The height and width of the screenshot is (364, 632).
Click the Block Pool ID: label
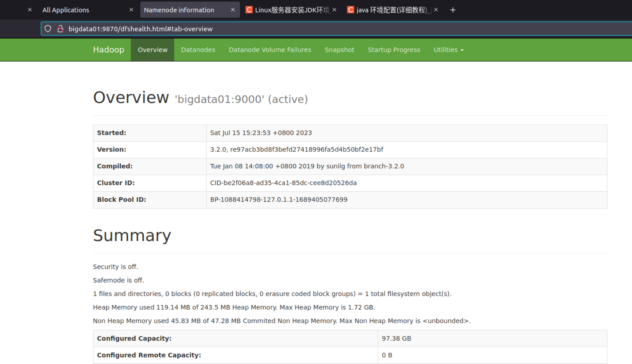122,199
